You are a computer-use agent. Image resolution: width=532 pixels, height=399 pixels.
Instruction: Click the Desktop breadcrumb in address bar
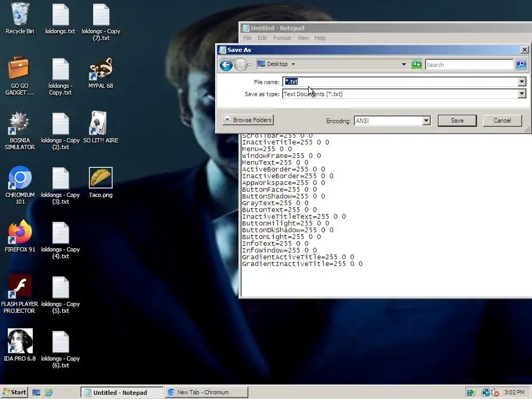pyautogui.click(x=277, y=64)
